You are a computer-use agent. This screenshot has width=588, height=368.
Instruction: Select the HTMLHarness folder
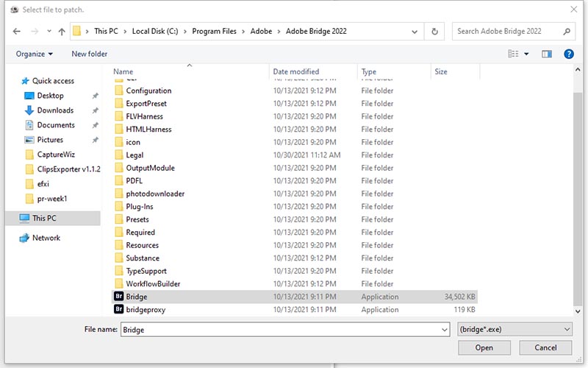point(148,130)
